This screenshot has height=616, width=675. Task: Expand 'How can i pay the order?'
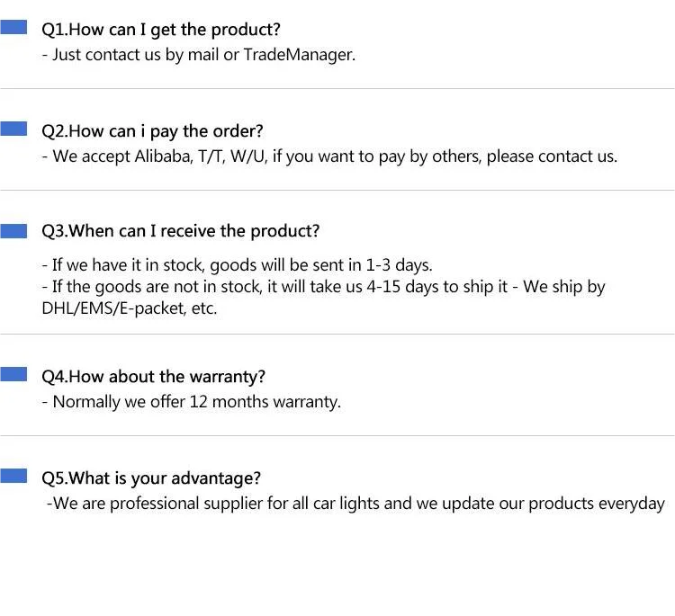click(152, 131)
